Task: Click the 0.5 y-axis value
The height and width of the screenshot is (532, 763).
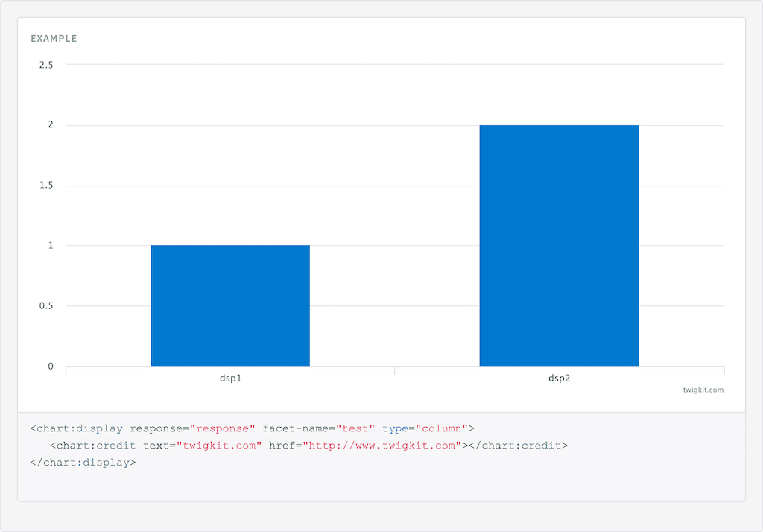Action: (x=46, y=306)
